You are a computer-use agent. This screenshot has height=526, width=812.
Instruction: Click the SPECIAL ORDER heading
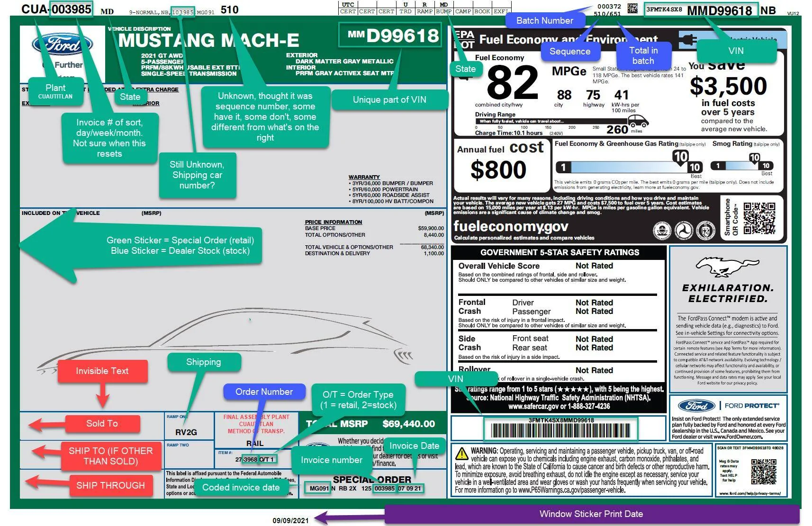(372, 479)
